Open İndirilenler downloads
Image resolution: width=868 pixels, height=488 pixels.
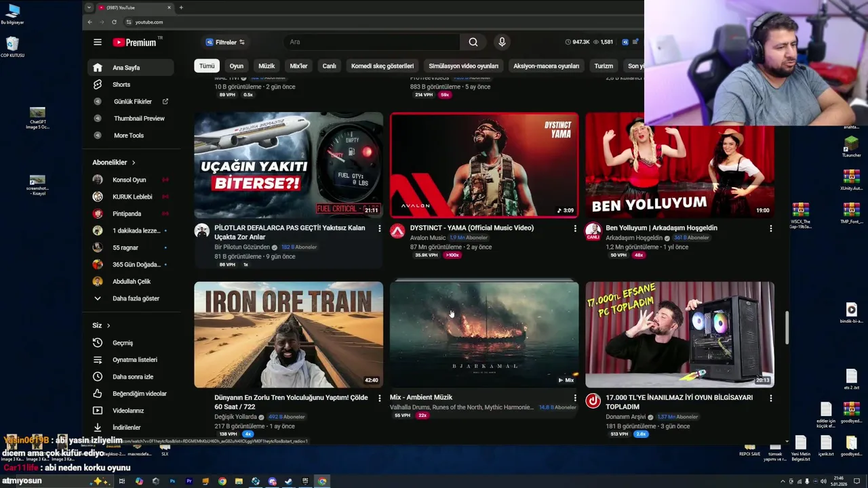tap(131, 428)
